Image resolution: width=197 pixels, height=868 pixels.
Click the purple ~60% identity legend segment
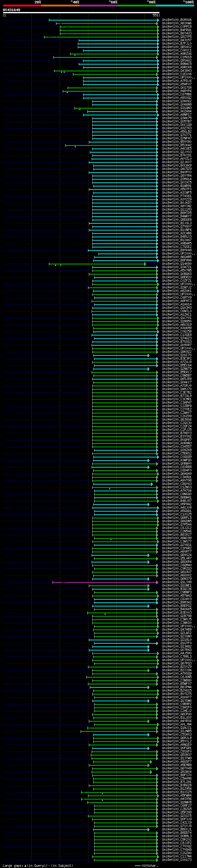pos(99,6)
